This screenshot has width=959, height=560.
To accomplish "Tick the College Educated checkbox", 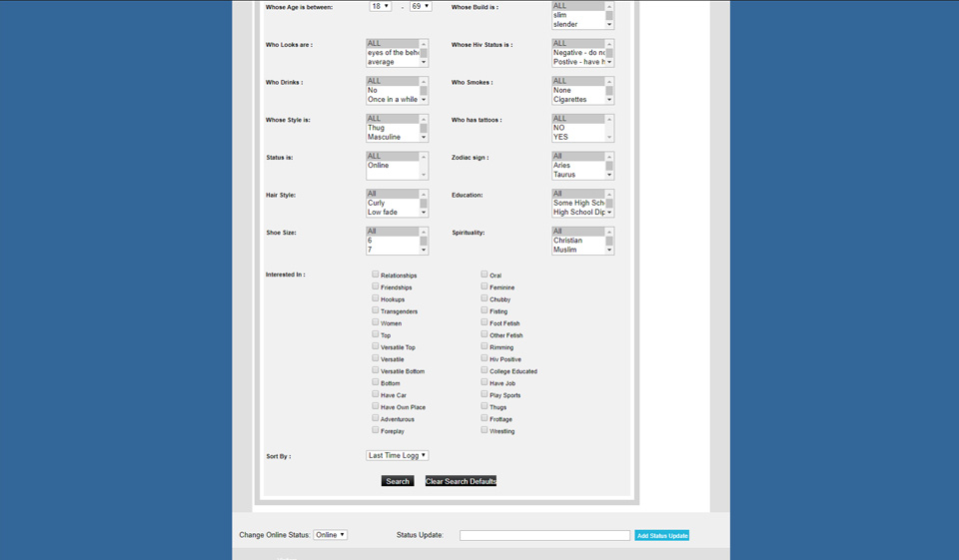I will [484, 370].
